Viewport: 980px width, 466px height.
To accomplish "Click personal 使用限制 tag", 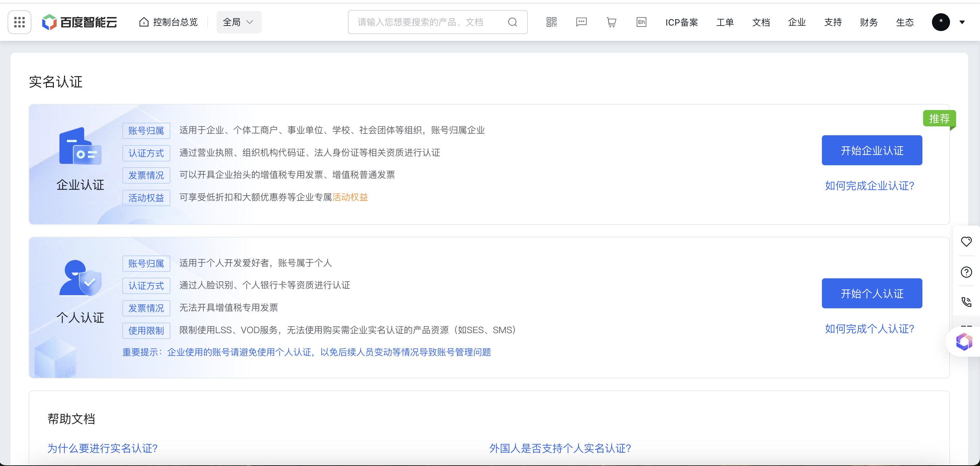I will [146, 330].
